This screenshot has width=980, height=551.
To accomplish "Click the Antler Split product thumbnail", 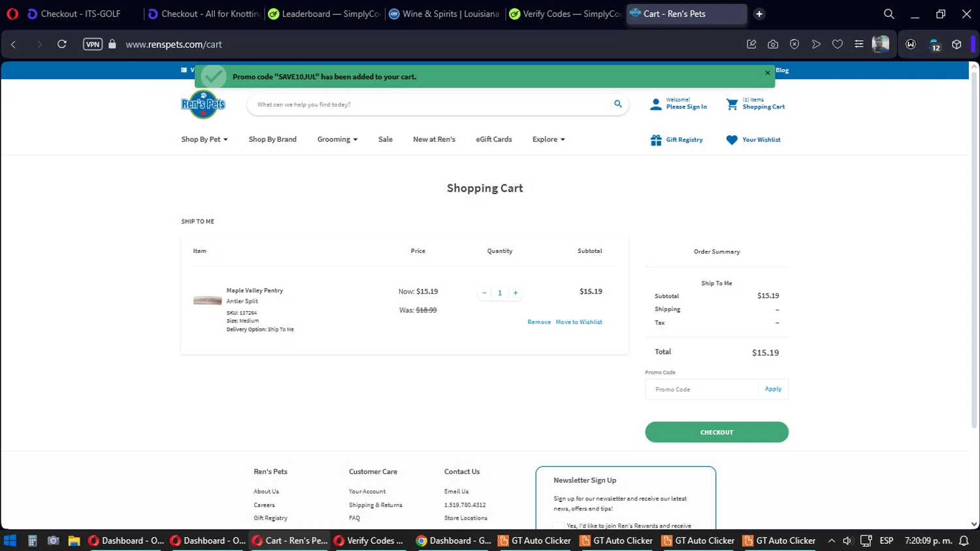I will click(x=207, y=301).
